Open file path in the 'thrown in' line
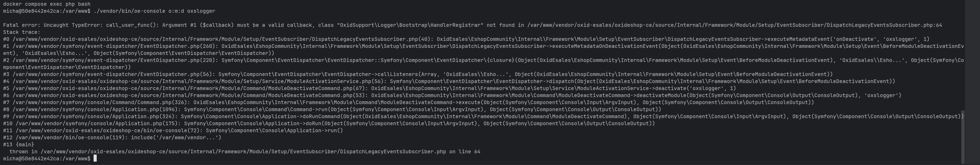 point(243,152)
